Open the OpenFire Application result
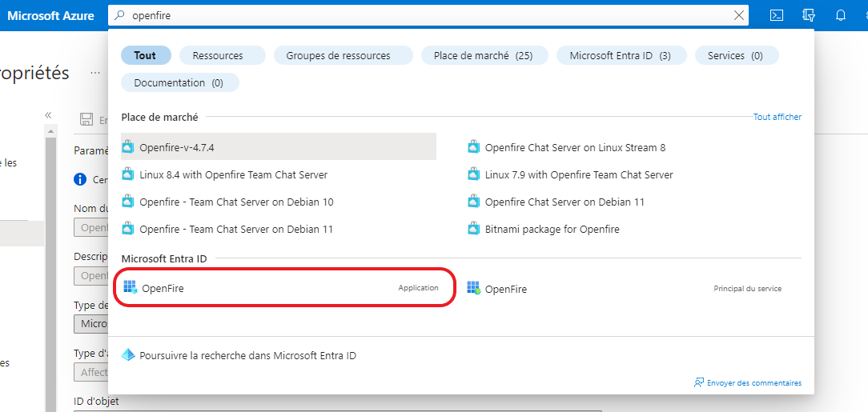Viewport: 868px width, 412px height. 284,287
